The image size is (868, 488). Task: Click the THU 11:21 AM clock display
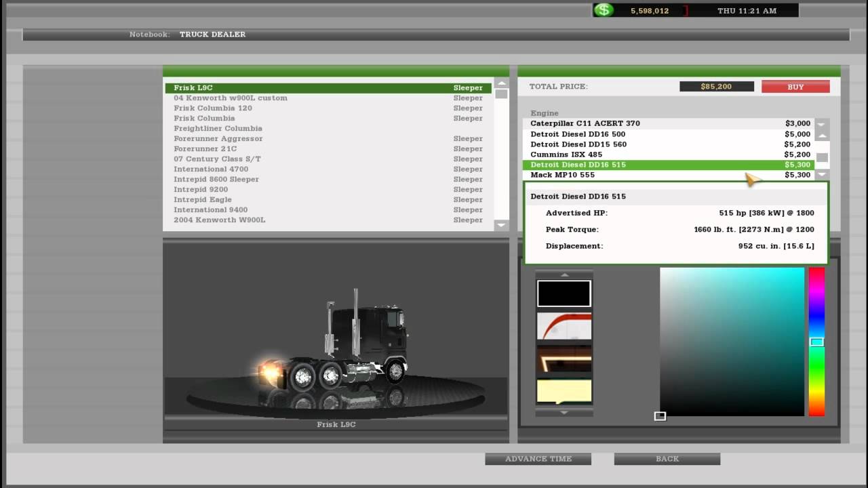click(x=747, y=11)
